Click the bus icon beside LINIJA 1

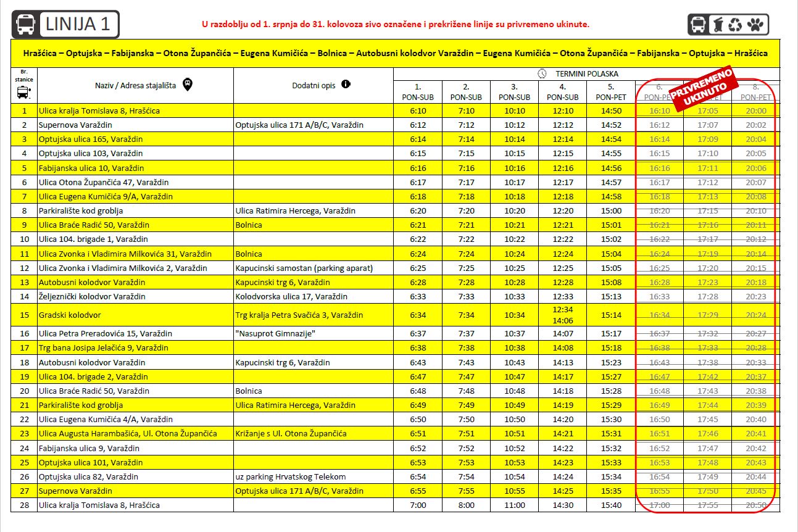coord(26,25)
